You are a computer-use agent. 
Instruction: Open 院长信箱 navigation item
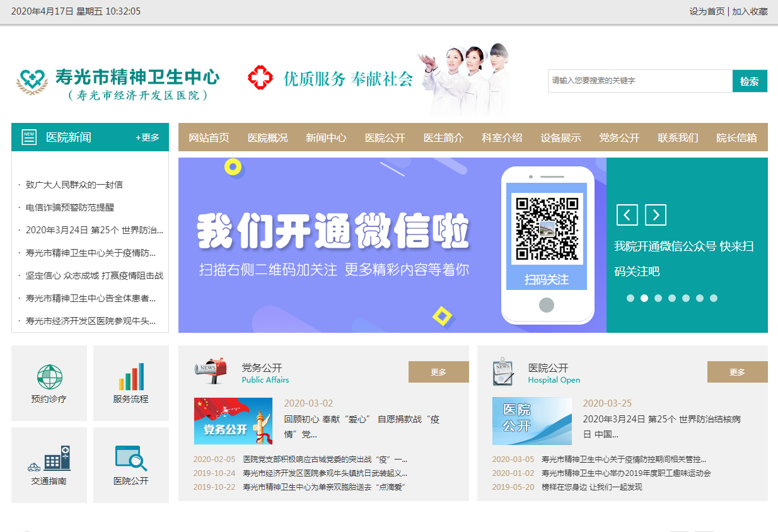pyautogui.click(x=736, y=137)
